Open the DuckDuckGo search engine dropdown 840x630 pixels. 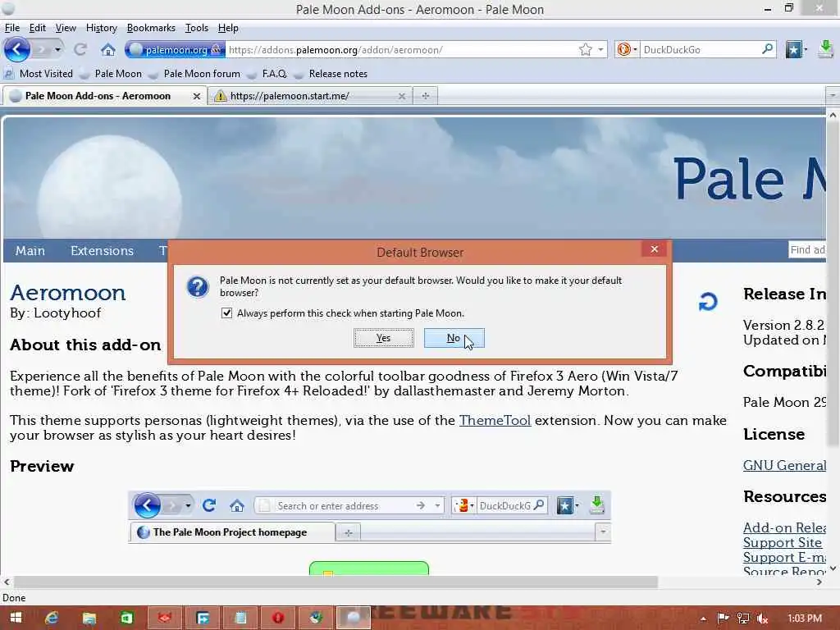[628, 50]
